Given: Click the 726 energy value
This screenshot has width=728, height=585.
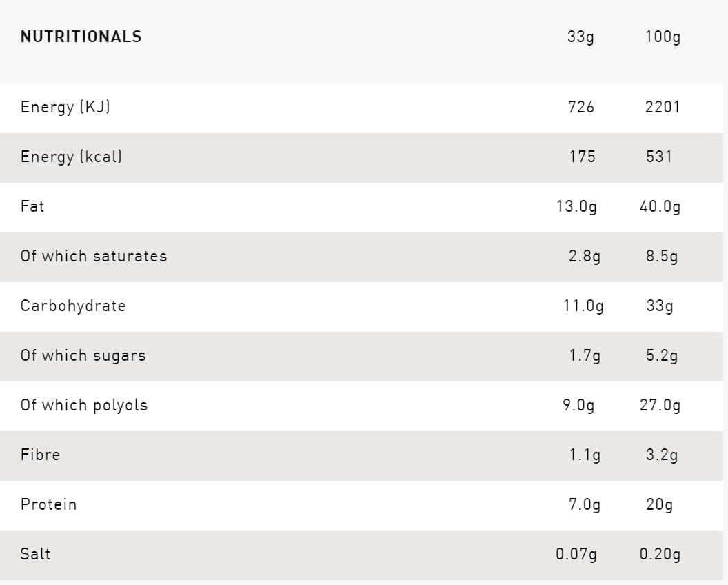Looking at the screenshot, I should 581,107.
